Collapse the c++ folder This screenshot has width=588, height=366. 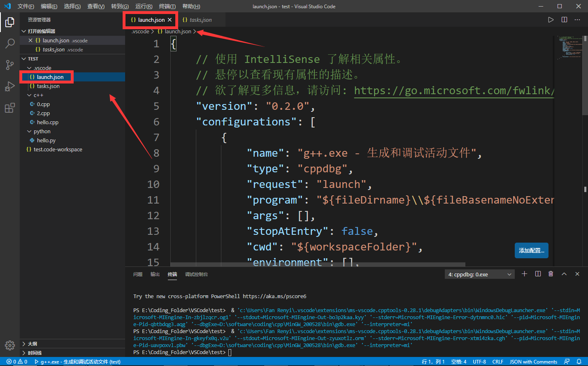click(38, 95)
